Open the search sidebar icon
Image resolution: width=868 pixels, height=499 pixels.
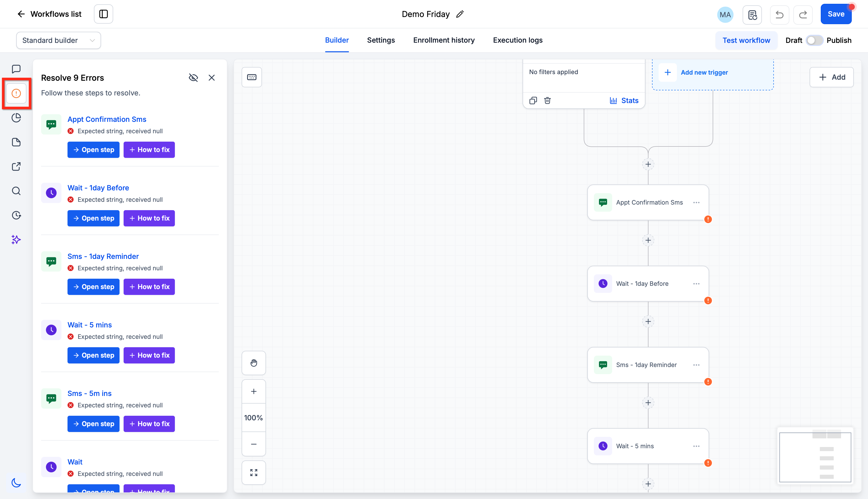click(16, 191)
